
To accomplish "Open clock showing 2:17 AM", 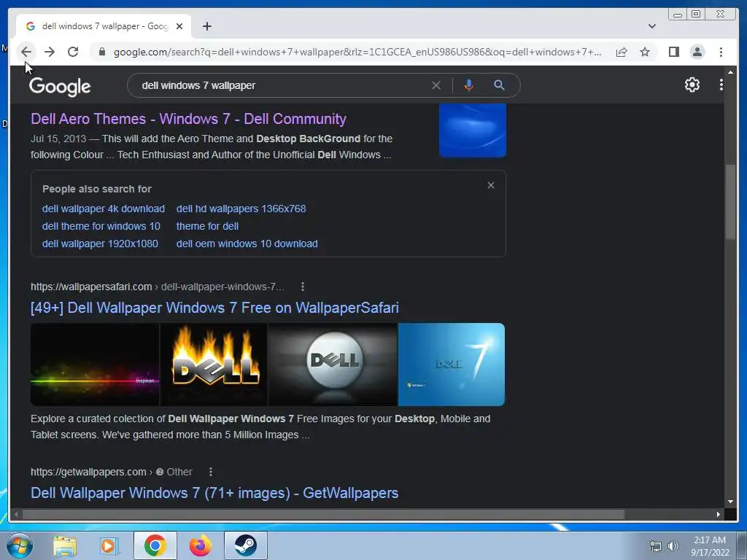I will (710, 546).
